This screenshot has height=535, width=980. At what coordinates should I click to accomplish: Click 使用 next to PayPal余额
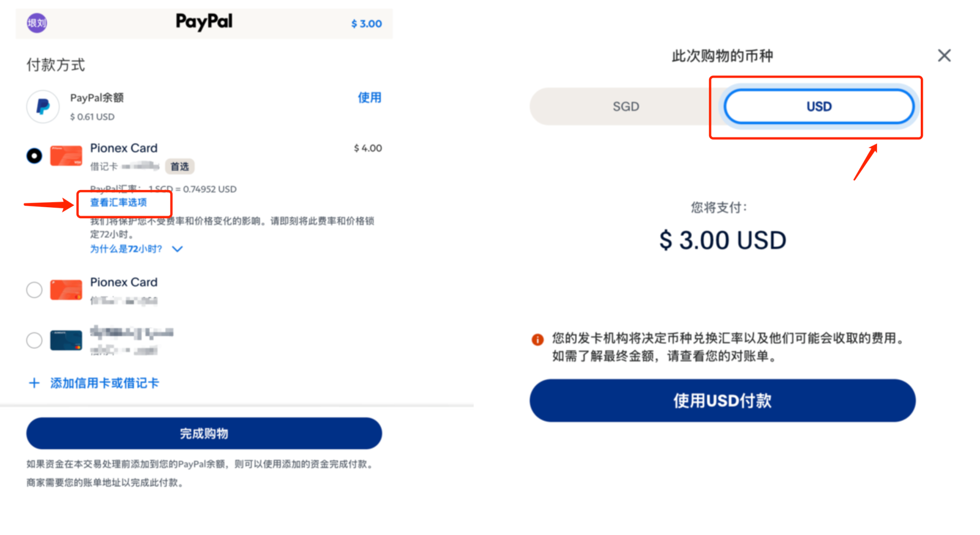click(369, 98)
